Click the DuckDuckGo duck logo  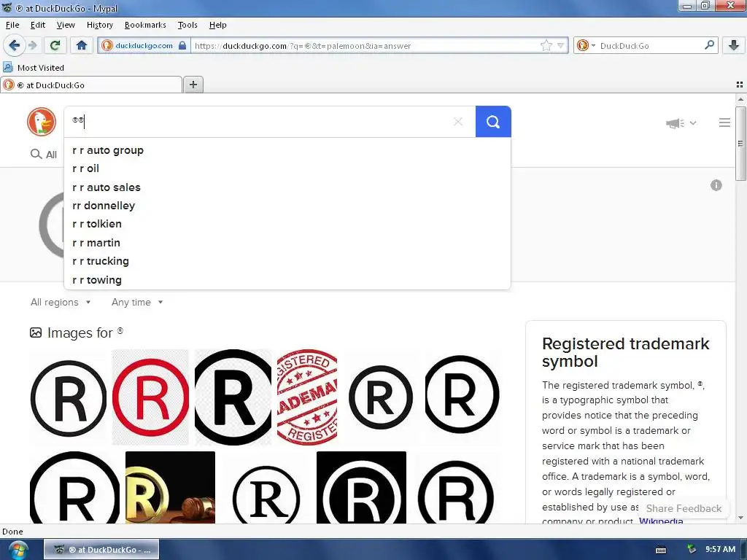pos(42,122)
